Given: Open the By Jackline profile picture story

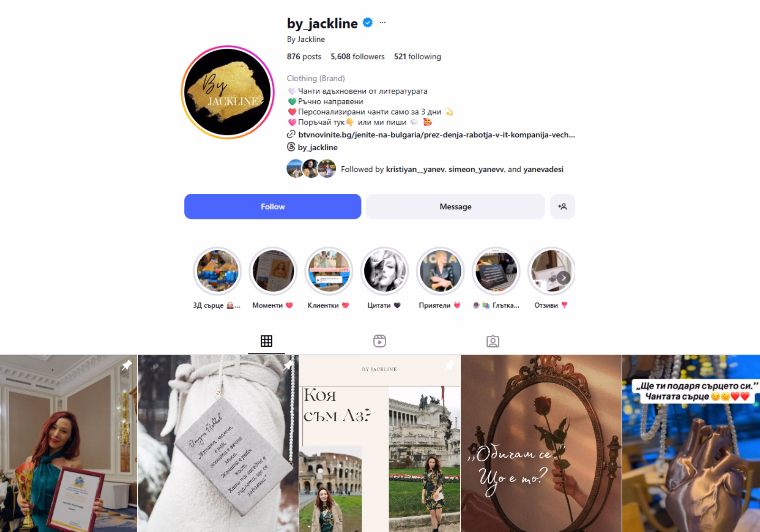Looking at the screenshot, I should click(x=228, y=92).
